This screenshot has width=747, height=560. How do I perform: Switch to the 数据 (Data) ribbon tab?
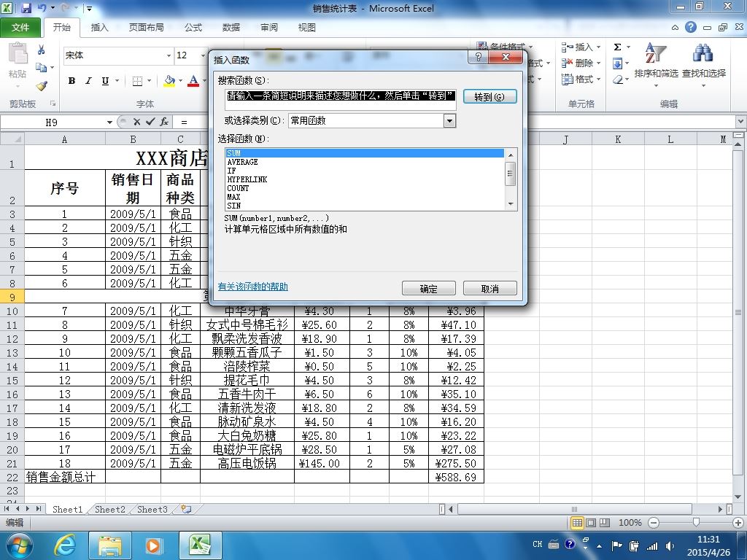[x=231, y=28]
